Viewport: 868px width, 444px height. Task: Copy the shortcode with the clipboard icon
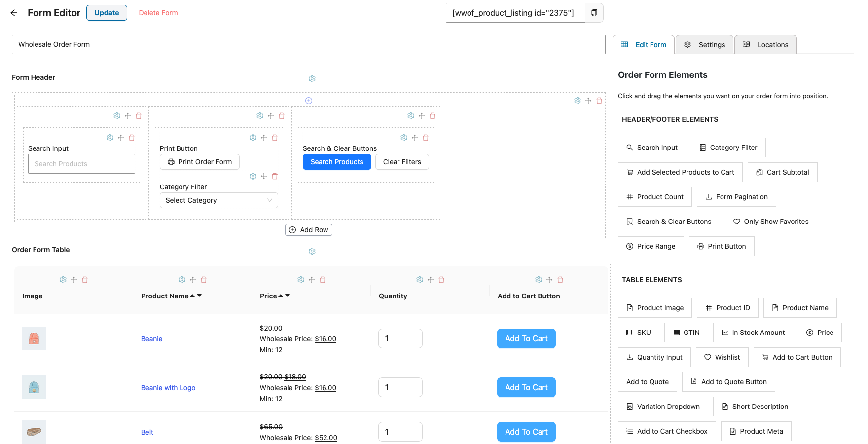[x=594, y=13]
